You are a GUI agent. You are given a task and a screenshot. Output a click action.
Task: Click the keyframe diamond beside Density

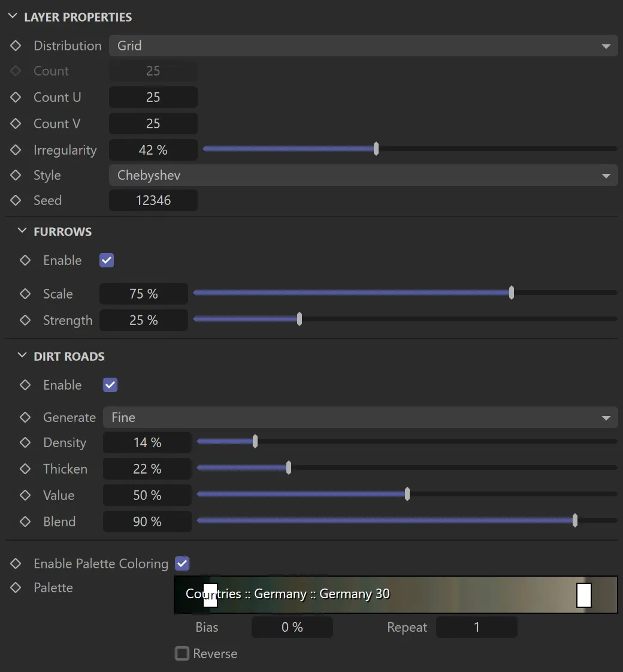[x=25, y=442]
